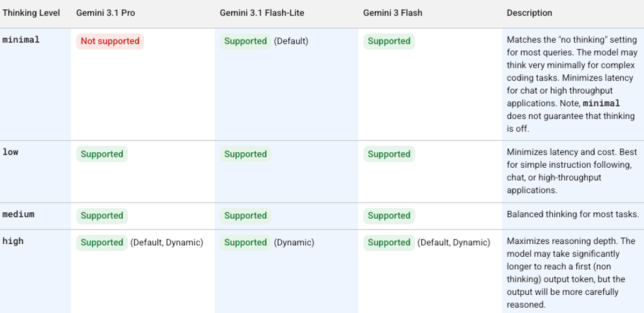Click the red Not supported badge
644x313 pixels.
pos(110,41)
